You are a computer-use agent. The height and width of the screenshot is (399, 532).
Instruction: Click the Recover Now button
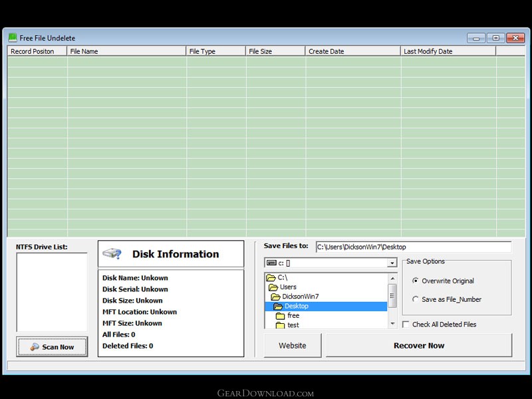point(419,345)
